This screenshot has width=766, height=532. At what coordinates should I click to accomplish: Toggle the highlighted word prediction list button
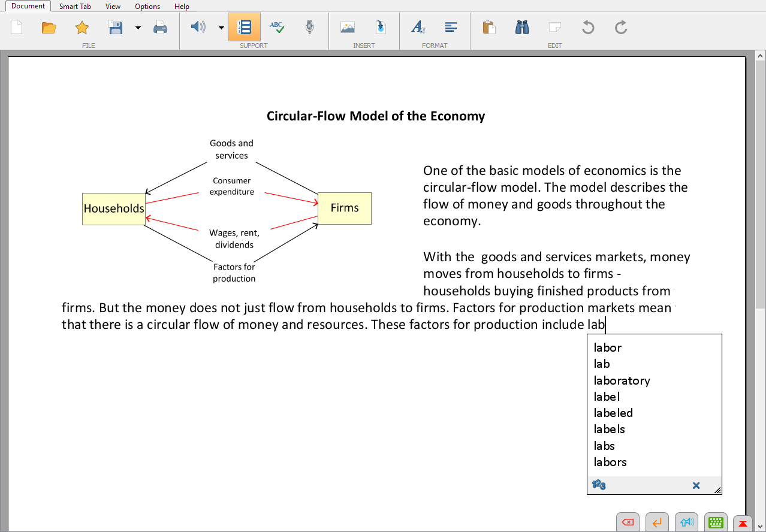click(x=244, y=27)
